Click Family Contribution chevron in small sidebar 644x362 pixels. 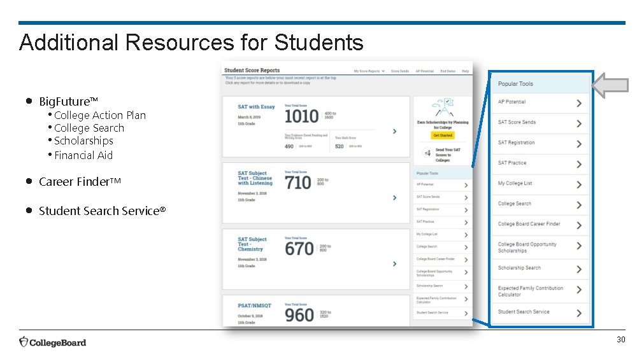(466, 299)
